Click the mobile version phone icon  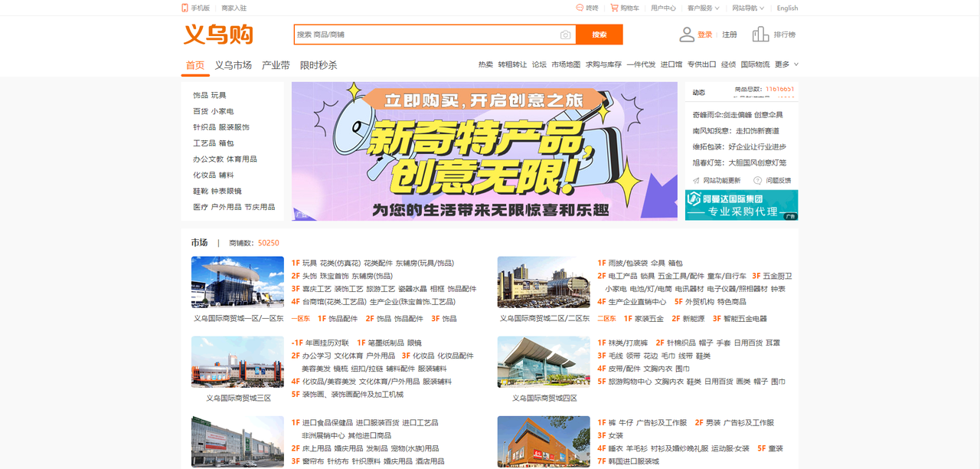[185, 8]
